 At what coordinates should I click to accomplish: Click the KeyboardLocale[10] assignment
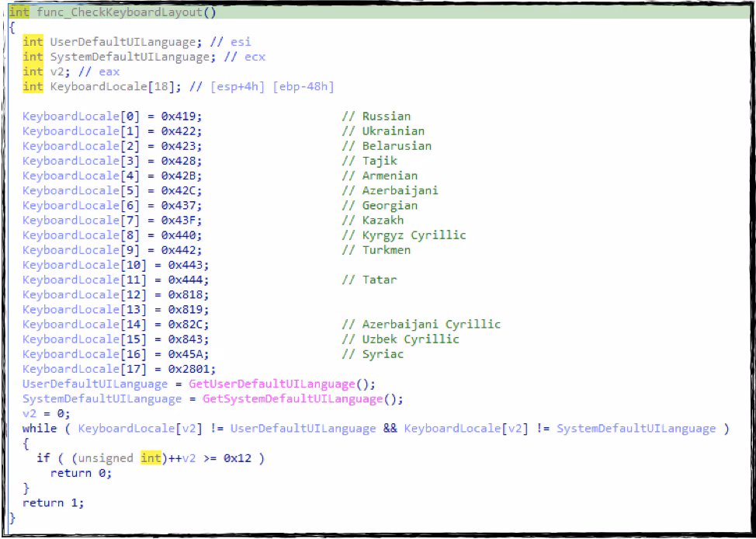116,265
